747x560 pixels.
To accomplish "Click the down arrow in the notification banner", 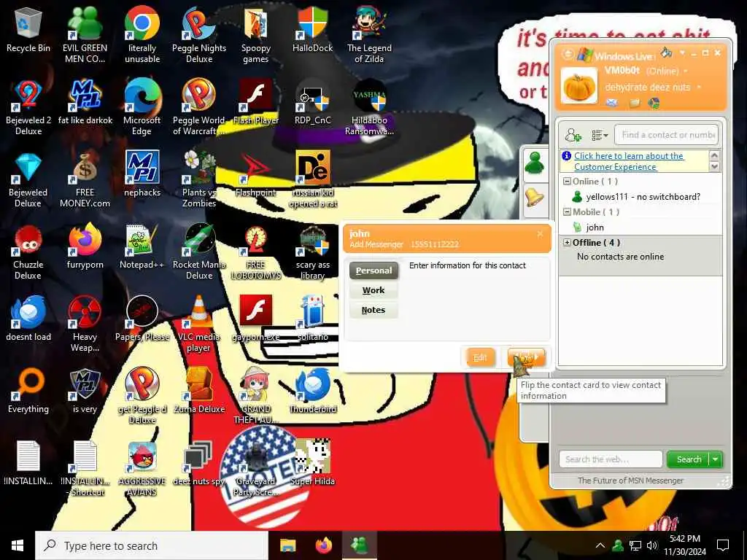I will point(714,166).
